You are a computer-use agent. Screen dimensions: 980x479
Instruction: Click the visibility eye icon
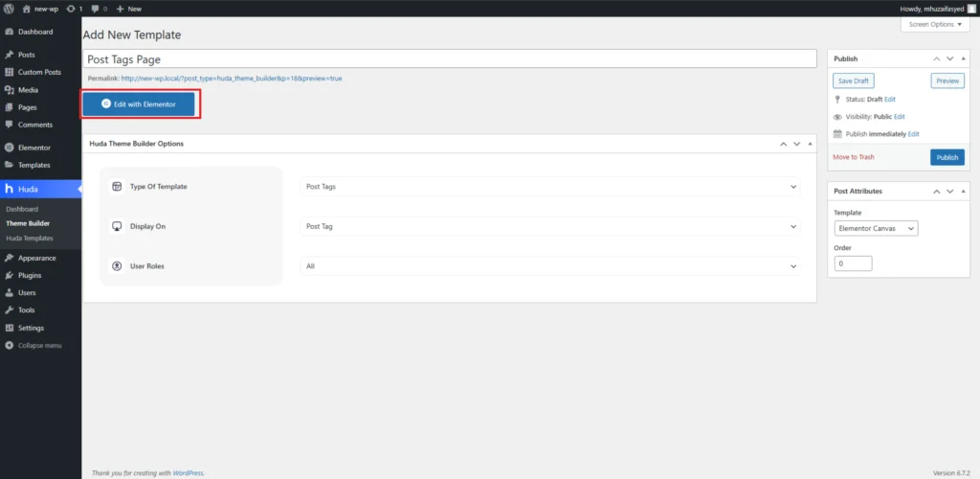[x=837, y=117]
